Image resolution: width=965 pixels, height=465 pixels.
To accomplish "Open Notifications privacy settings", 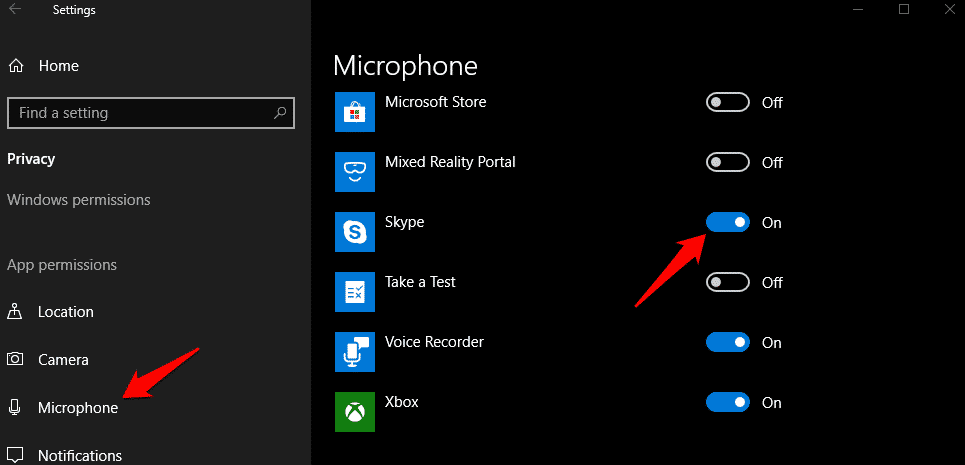I will (80, 456).
